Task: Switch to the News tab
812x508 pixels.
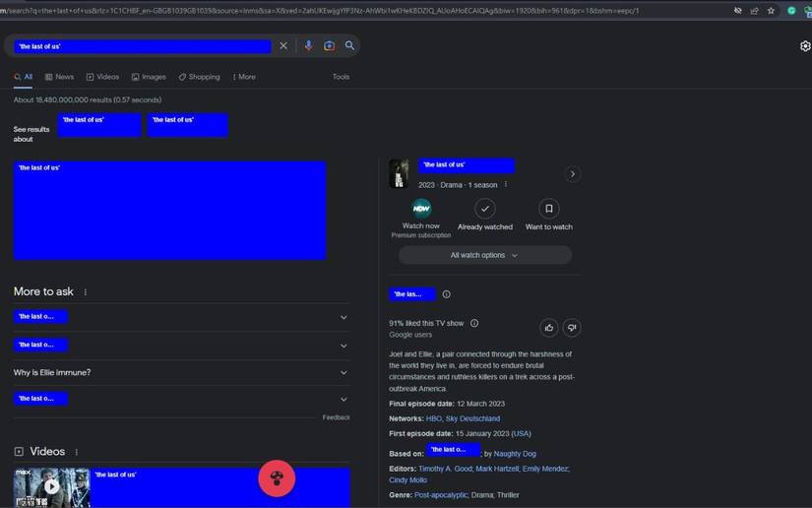Action: click(x=59, y=77)
